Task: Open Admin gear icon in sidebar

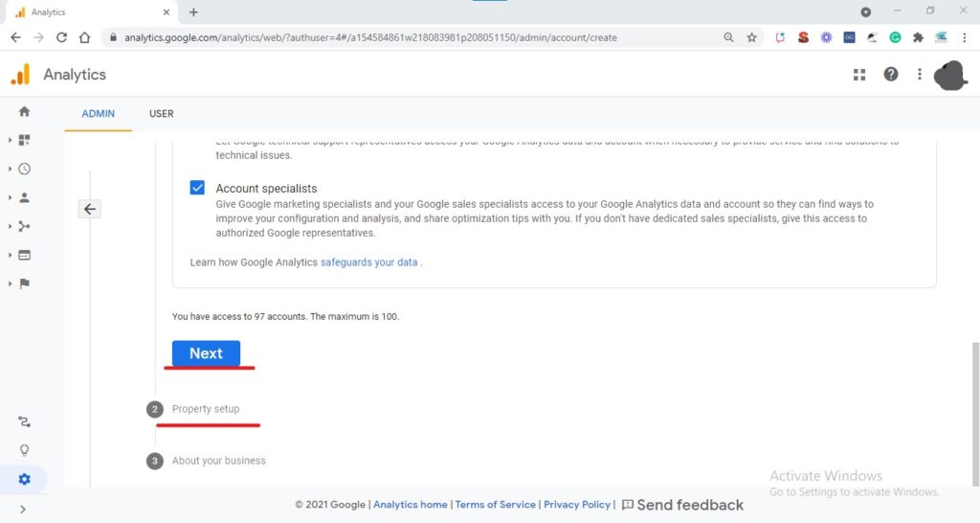Action: pyautogui.click(x=24, y=479)
